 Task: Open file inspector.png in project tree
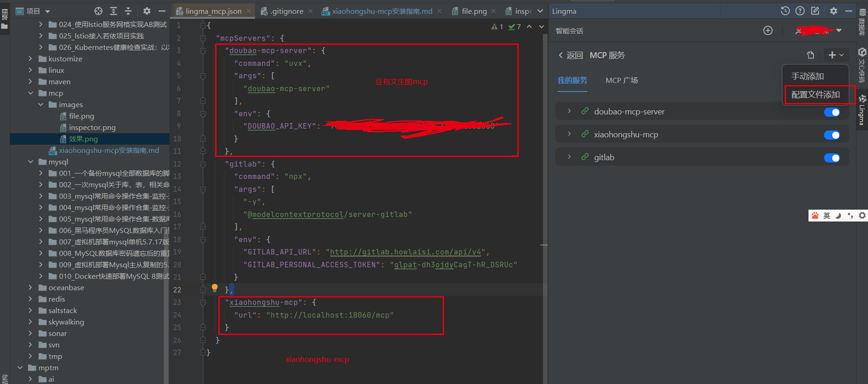click(x=92, y=128)
